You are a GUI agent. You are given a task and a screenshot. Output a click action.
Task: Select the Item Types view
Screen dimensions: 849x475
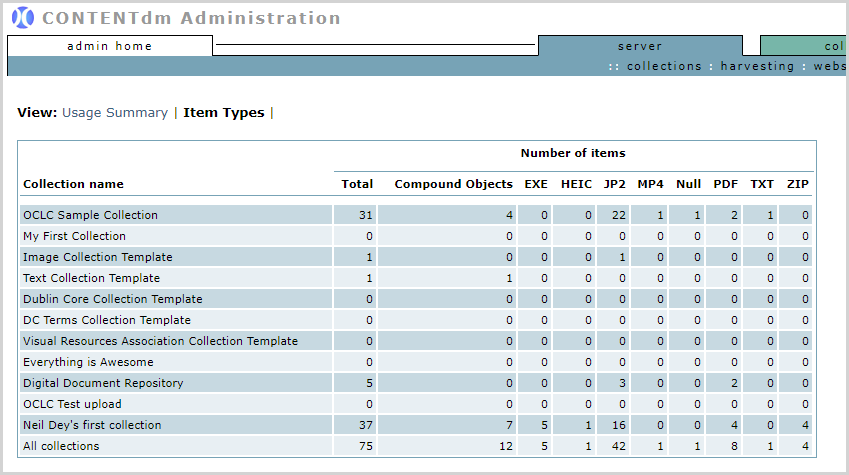(224, 113)
